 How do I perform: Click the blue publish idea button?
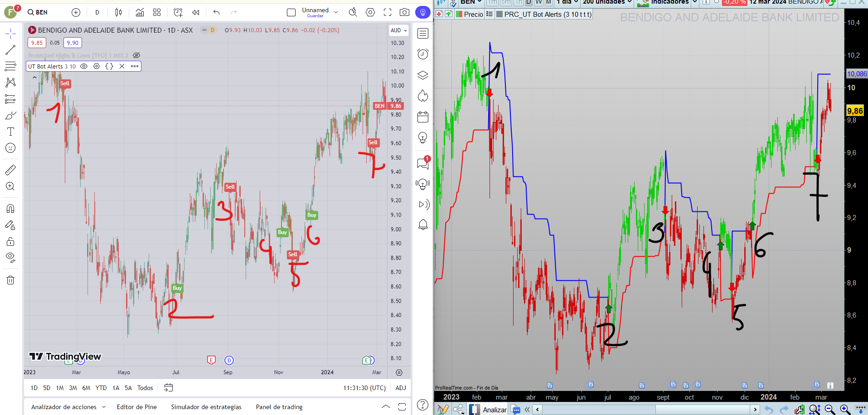click(423, 12)
